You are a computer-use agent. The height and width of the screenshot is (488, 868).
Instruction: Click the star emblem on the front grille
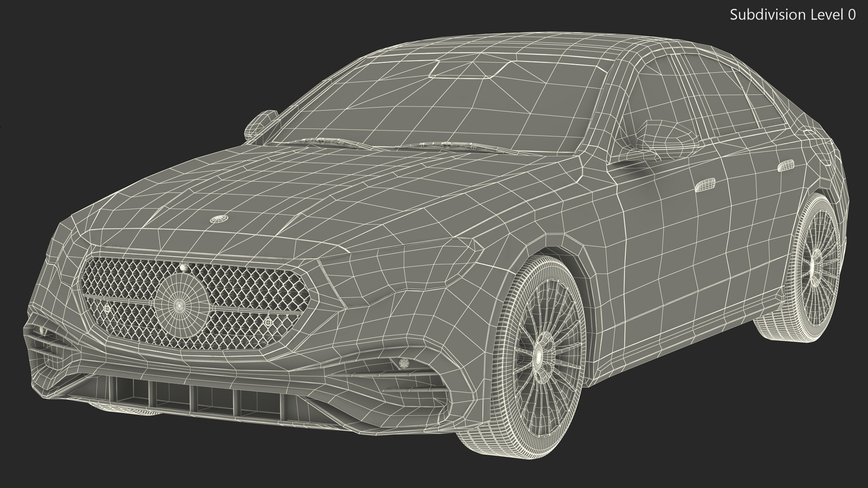tap(181, 305)
